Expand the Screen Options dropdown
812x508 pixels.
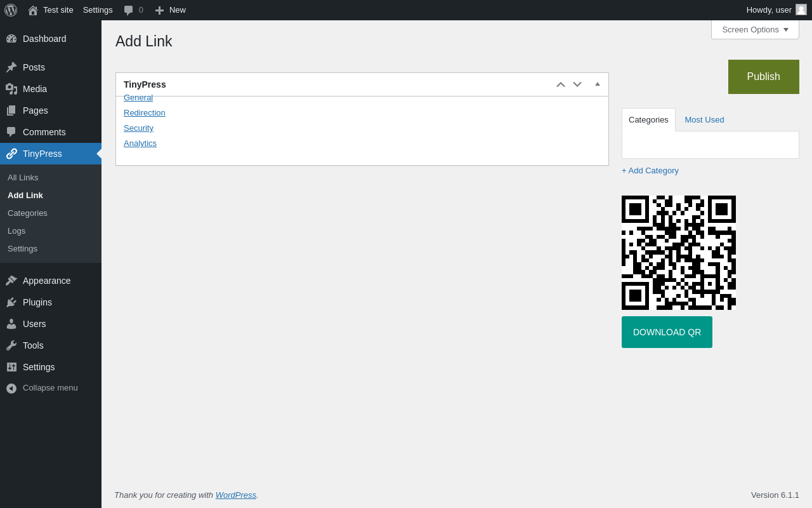tap(755, 29)
